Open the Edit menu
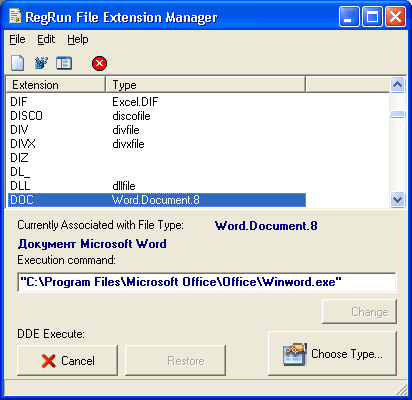Viewport: 412px width, 400px height. [46, 39]
